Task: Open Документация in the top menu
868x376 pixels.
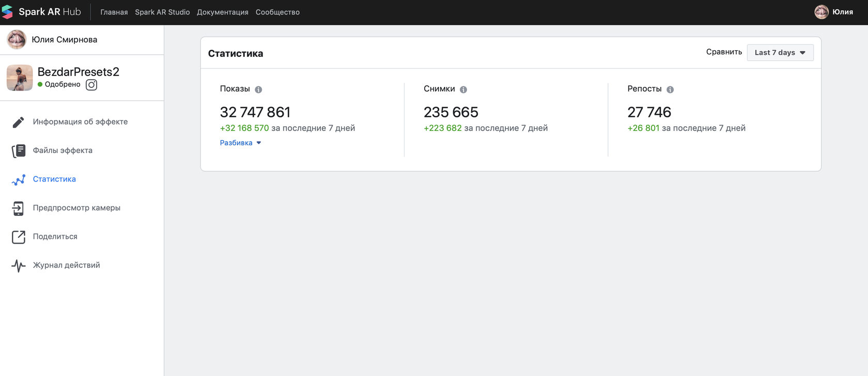Action: 222,12
